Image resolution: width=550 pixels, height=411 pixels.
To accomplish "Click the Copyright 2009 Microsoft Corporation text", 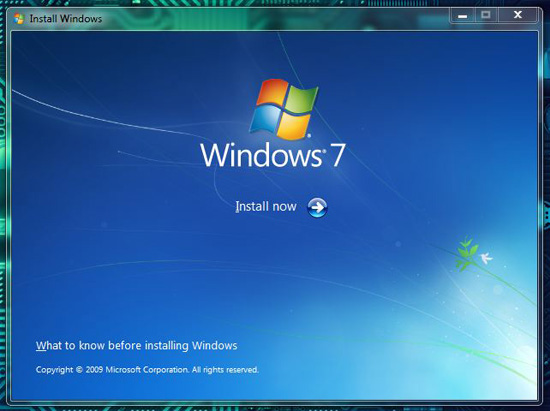I will (x=147, y=370).
